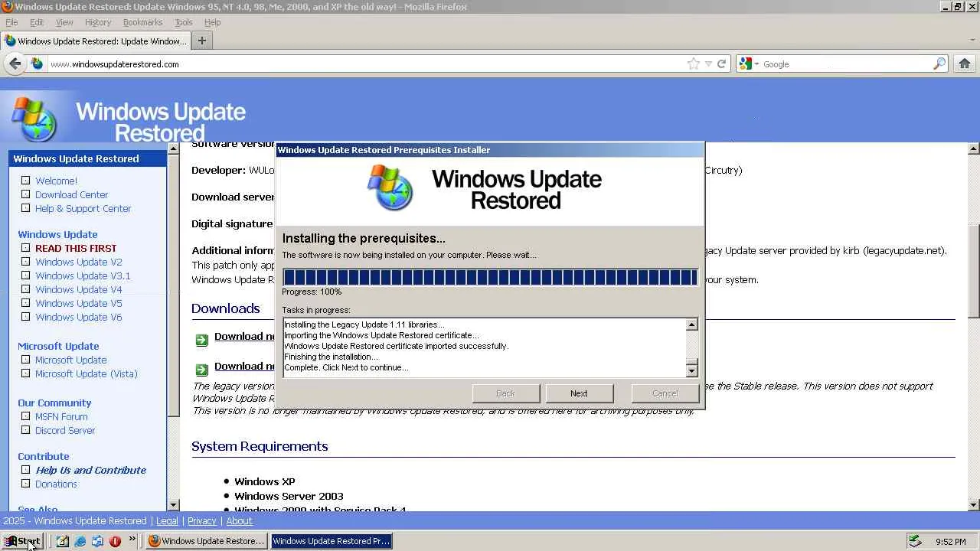Click the site identity globe icon in address bar

[x=37, y=64]
